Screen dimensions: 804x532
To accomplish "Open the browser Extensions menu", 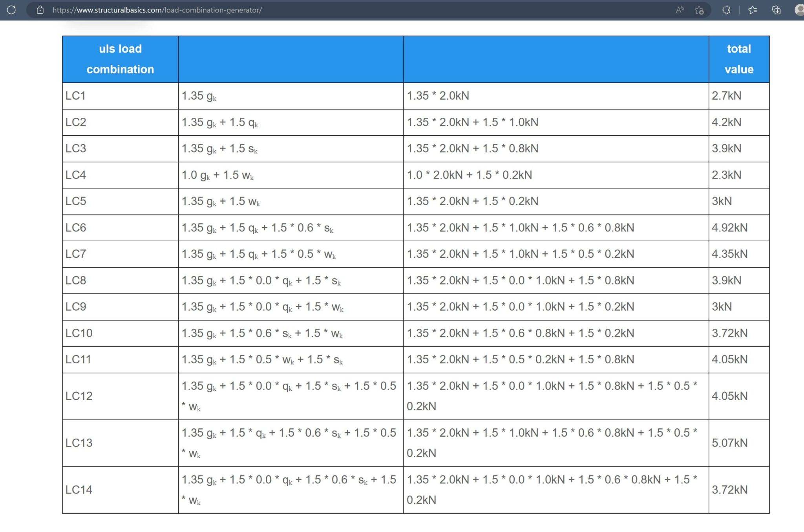I will pos(726,10).
